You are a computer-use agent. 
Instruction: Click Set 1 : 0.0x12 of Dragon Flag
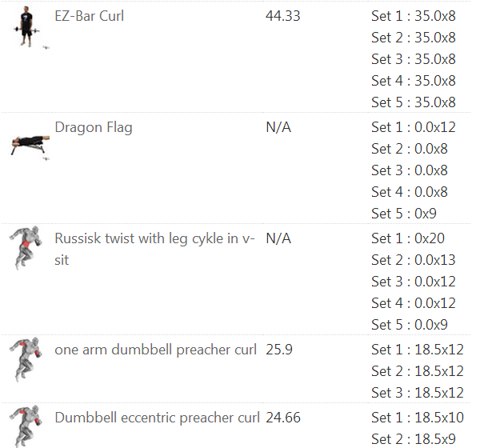(414, 127)
